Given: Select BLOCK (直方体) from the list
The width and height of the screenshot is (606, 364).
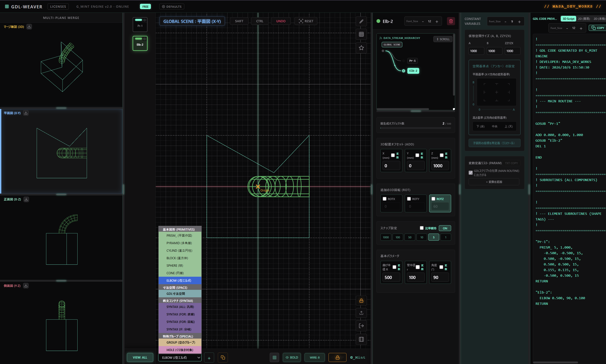Looking at the screenshot, I should (180, 258).
